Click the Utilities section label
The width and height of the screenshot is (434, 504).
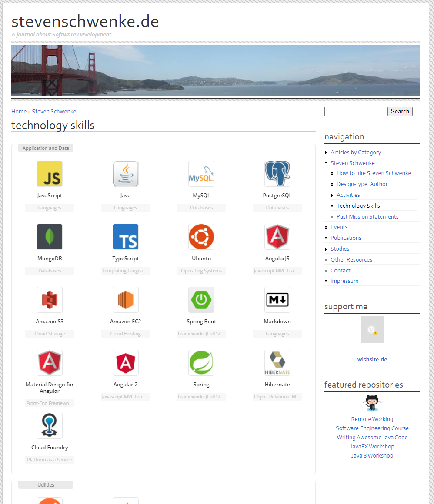(46, 485)
